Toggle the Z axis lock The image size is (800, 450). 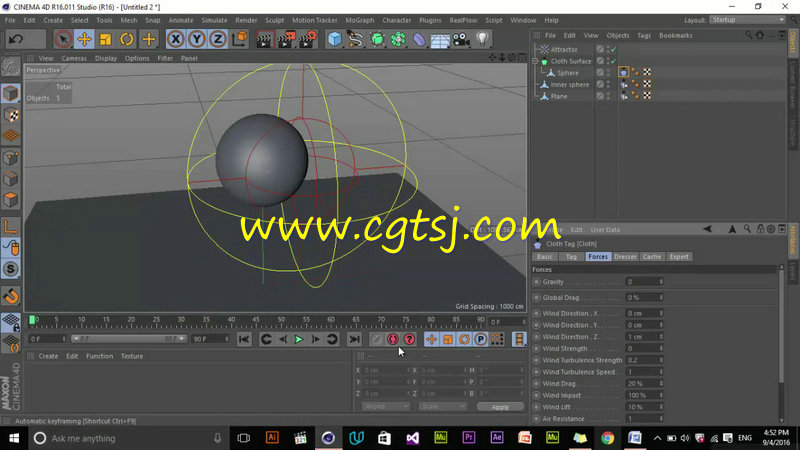point(218,39)
